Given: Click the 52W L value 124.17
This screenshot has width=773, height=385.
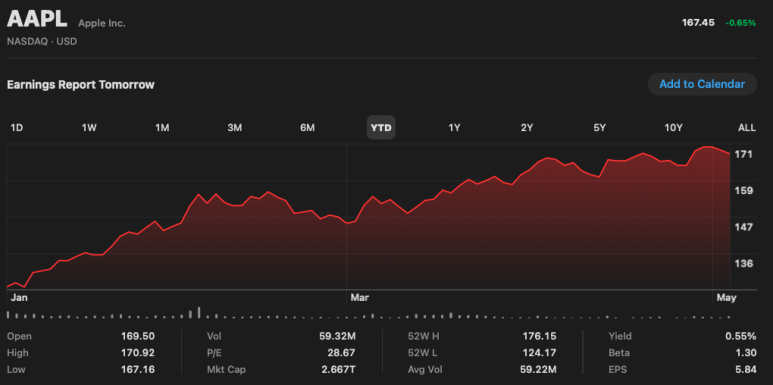Looking at the screenshot, I should point(539,353).
